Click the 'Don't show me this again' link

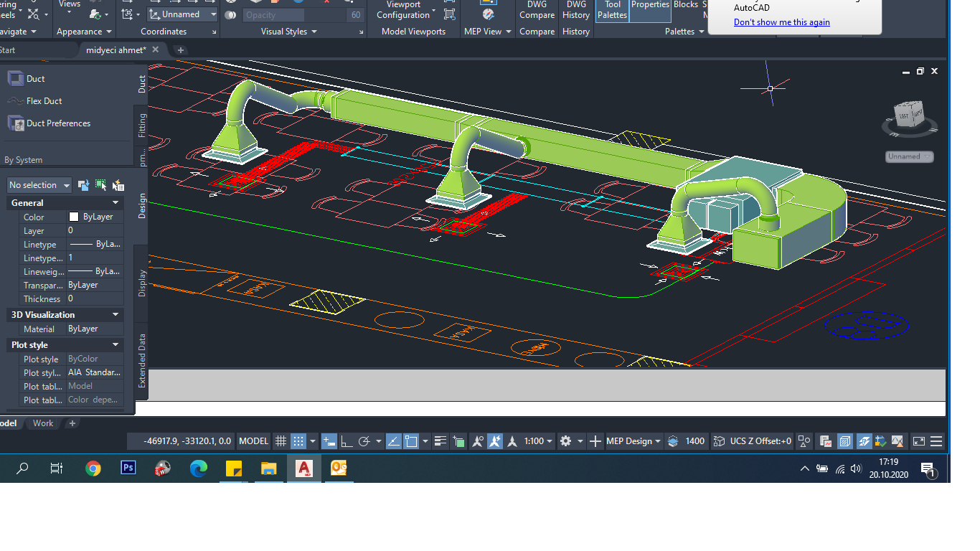pyautogui.click(x=781, y=22)
